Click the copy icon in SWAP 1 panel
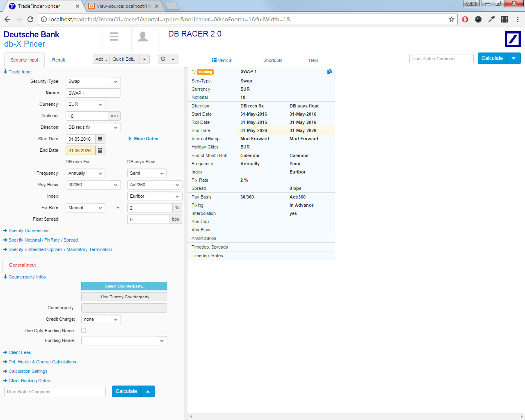The height and width of the screenshot is (420, 525). coord(329,72)
